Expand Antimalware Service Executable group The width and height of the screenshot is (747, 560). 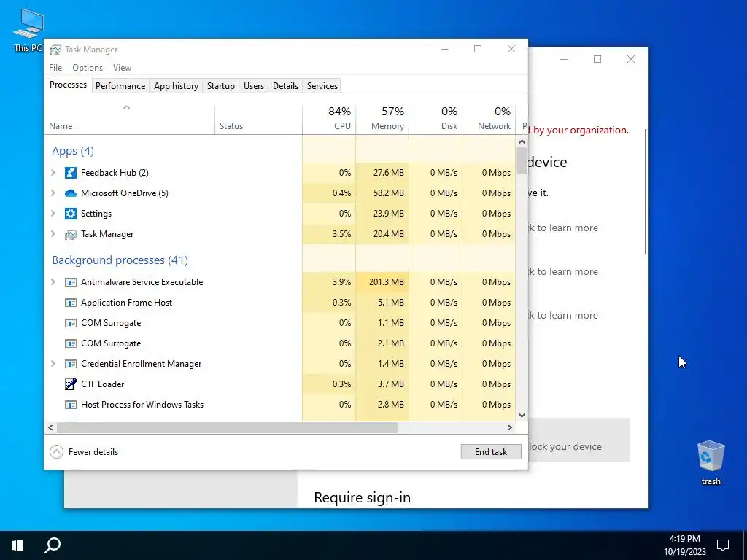53,282
